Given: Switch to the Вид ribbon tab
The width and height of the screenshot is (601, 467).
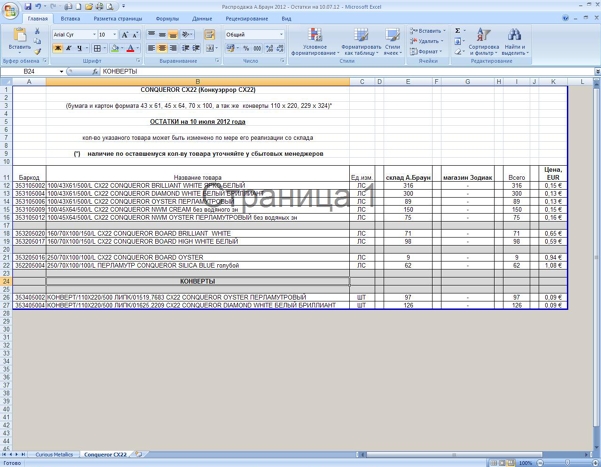Looking at the screenshot, I should (286, 18).
